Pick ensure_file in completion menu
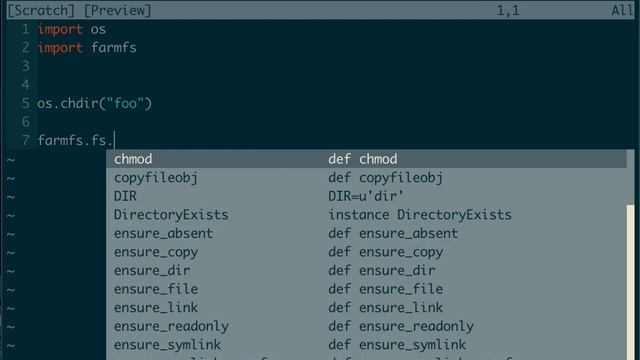The image size is (640, 360). 156,289
